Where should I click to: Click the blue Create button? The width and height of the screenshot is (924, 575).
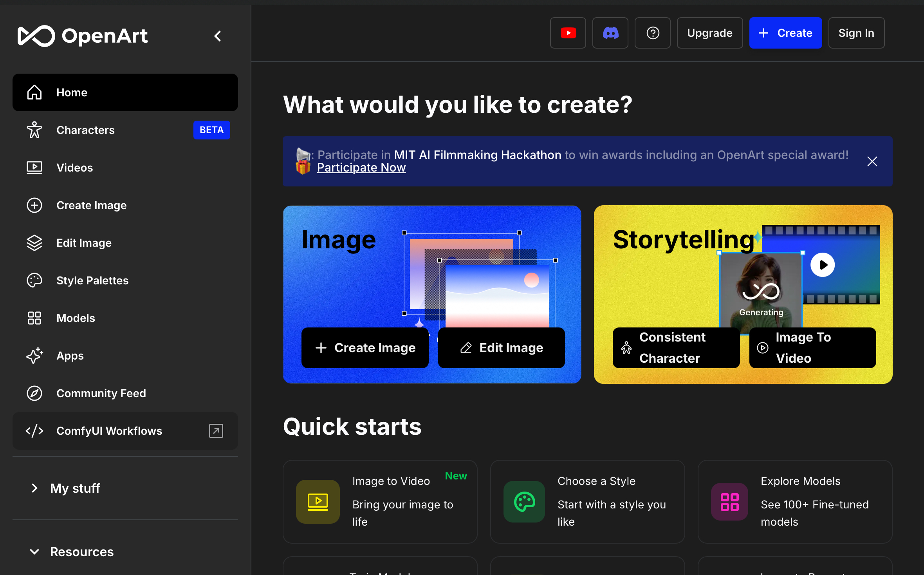pos(785,33)
